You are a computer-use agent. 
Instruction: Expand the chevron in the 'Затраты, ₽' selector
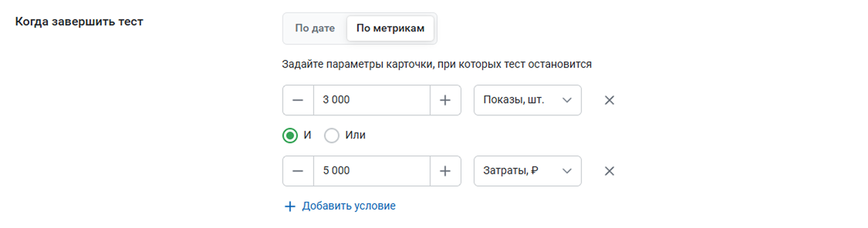[567, 171]
